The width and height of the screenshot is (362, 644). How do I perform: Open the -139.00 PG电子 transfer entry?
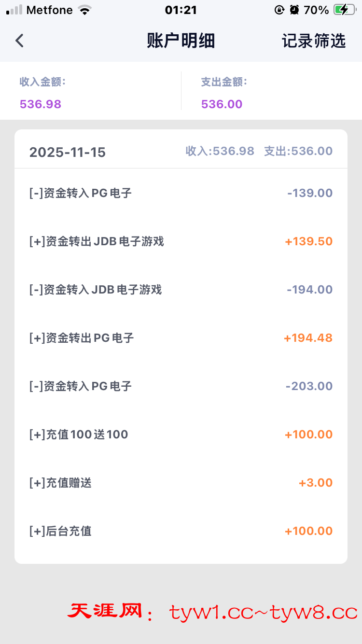click(181, 193)
